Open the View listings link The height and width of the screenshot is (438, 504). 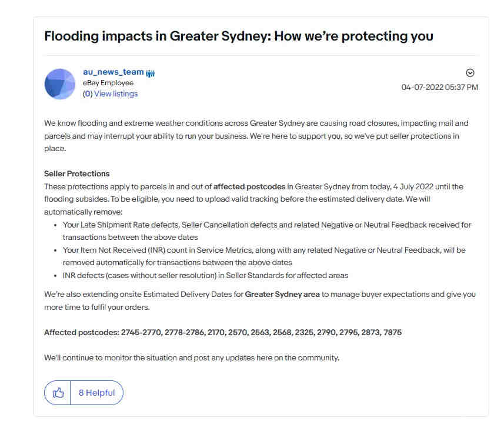[x=116, y=94]
